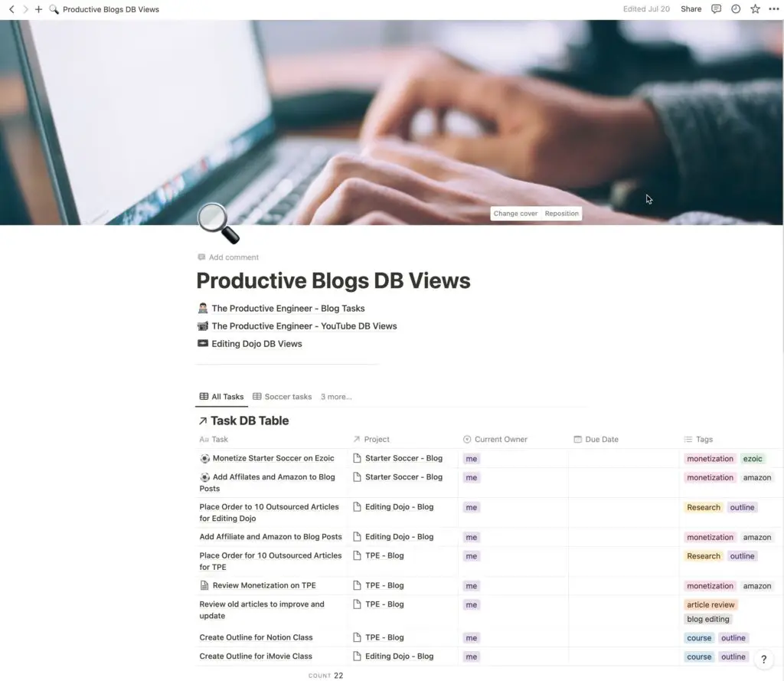Click the COUNT 22 summary below table

pyautogui.click(x=325, y=676)
